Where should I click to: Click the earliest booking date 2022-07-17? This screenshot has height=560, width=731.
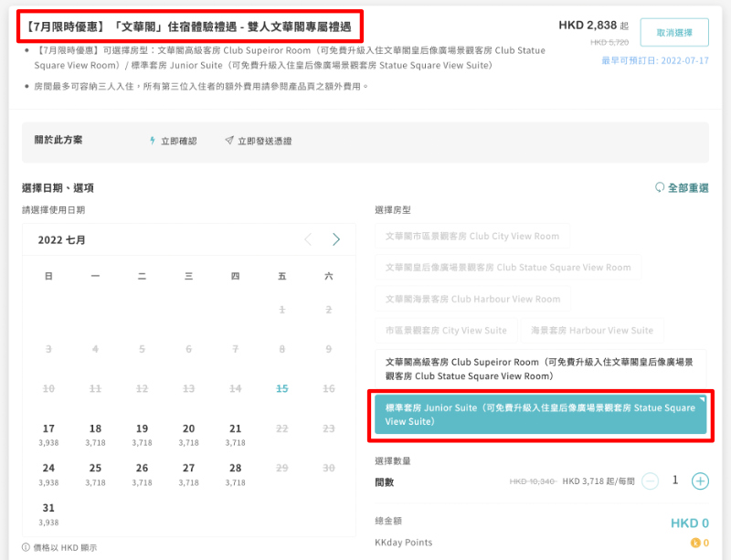[655, 60]
